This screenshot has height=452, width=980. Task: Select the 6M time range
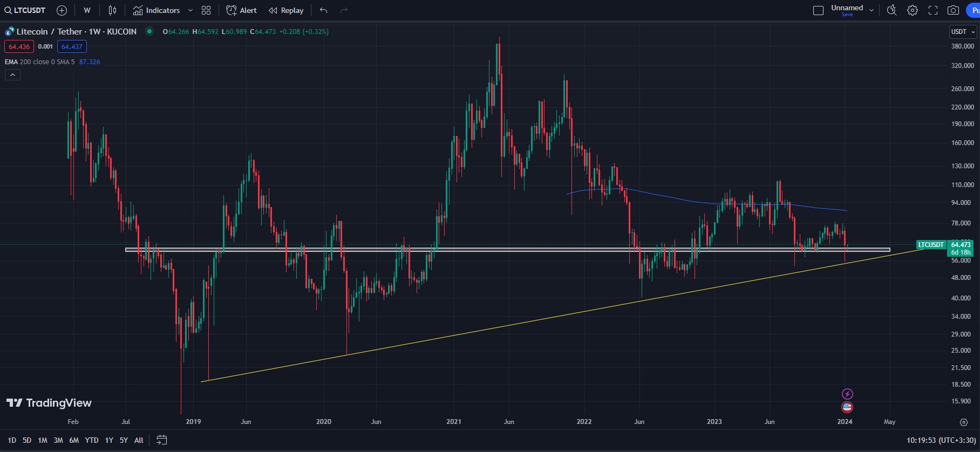(x=74, y=440)
